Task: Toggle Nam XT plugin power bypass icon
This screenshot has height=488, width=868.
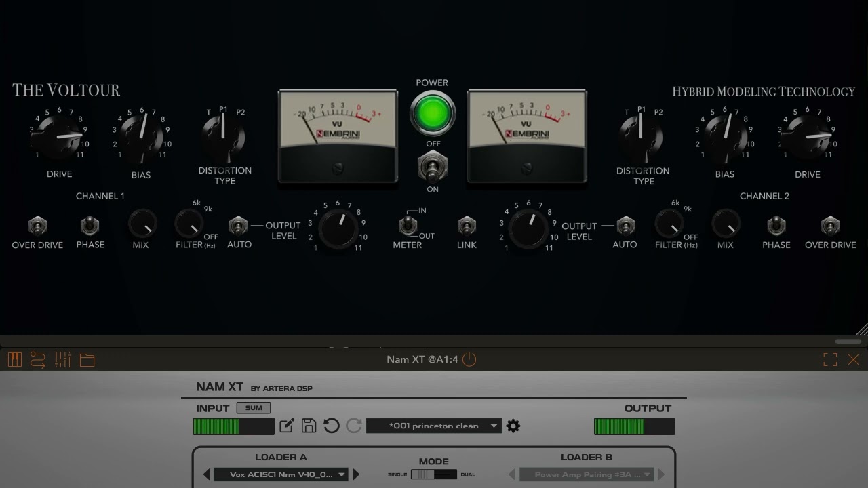Action: pyautogui.click(x=469, y=359)
